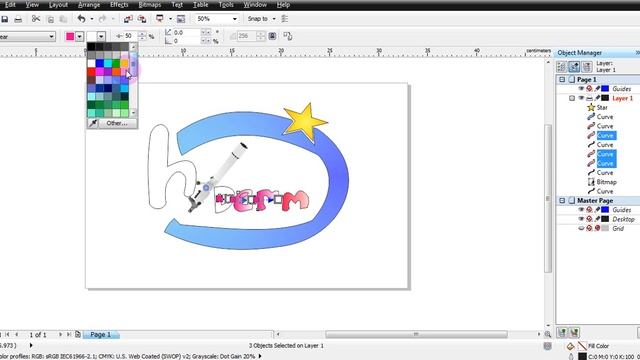The image size is (640, 360).
Task: Pick the bright blue swatch in palette
Action: point(100,63)
